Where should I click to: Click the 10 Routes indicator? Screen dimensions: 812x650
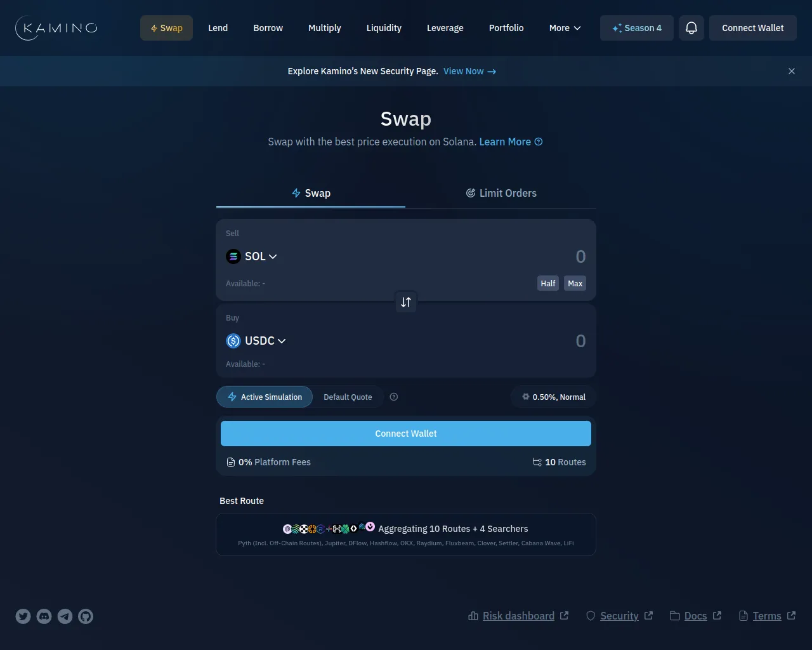pos(560,462)
